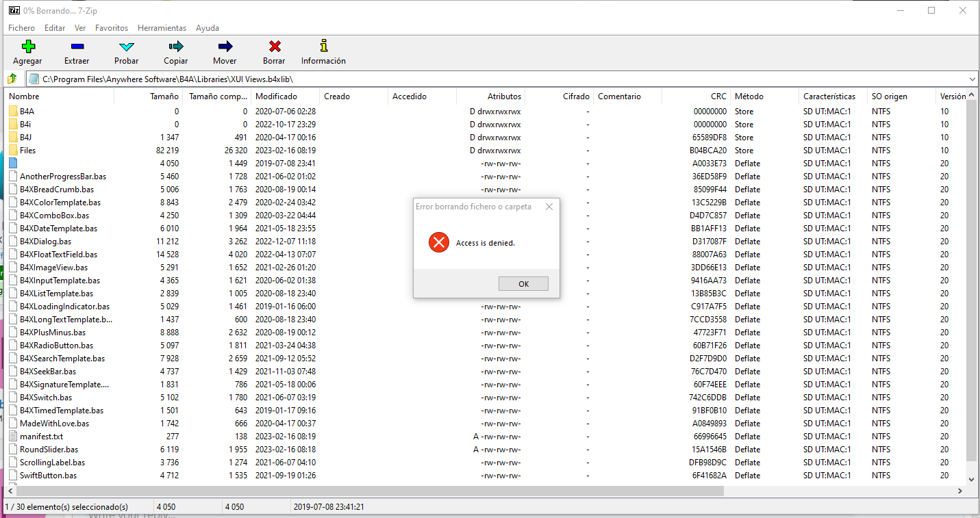Click the manifest.txt file icon
The height and width of the screenshot is (518, 980).
pos(13,436)
